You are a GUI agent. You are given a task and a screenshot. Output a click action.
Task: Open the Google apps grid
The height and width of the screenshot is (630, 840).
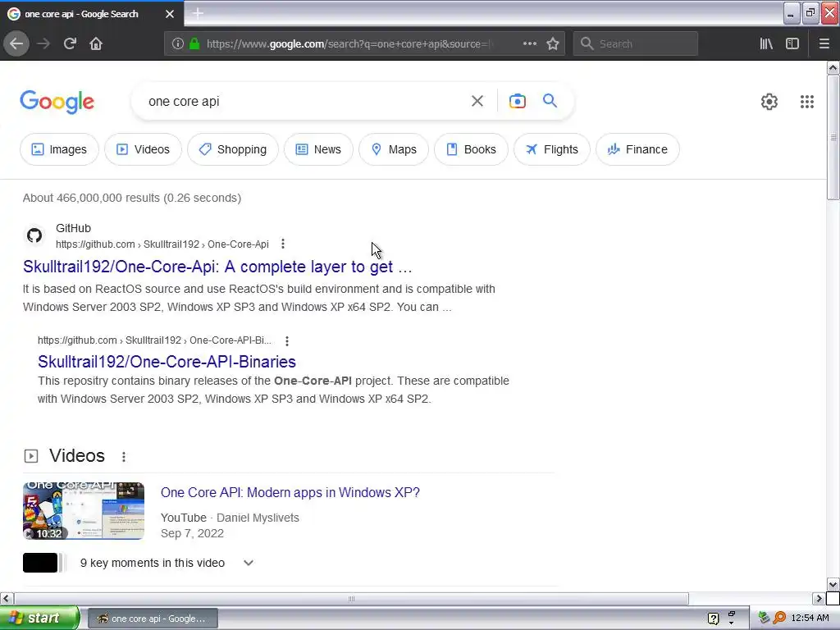pyautogui.click(x=807, y=102)
